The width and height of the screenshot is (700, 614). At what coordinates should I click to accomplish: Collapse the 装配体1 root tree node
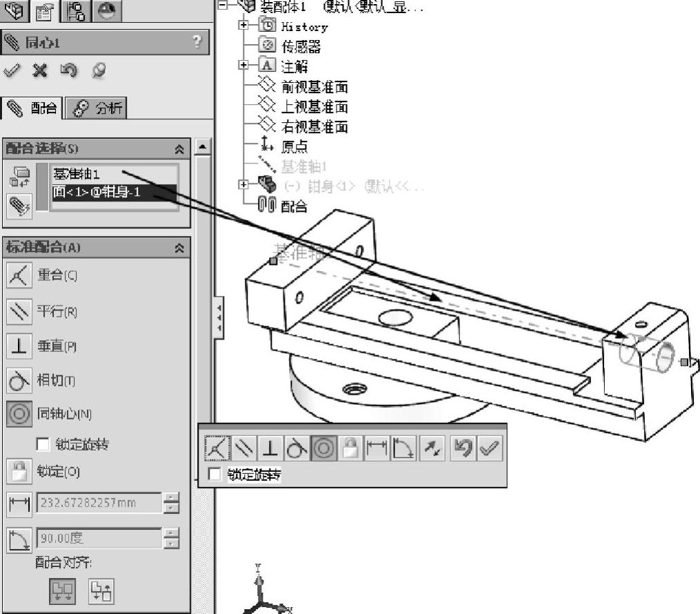click(223, 6)
